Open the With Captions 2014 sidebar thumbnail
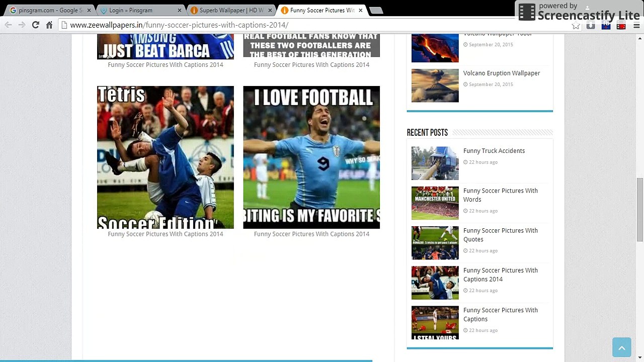This screenshot has width=644, height=362. [435, 283]
